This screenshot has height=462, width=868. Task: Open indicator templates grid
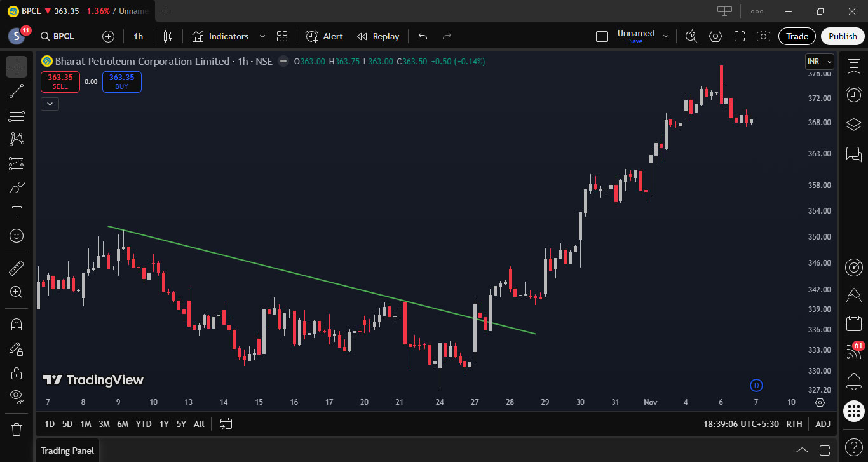pos(282,36)
